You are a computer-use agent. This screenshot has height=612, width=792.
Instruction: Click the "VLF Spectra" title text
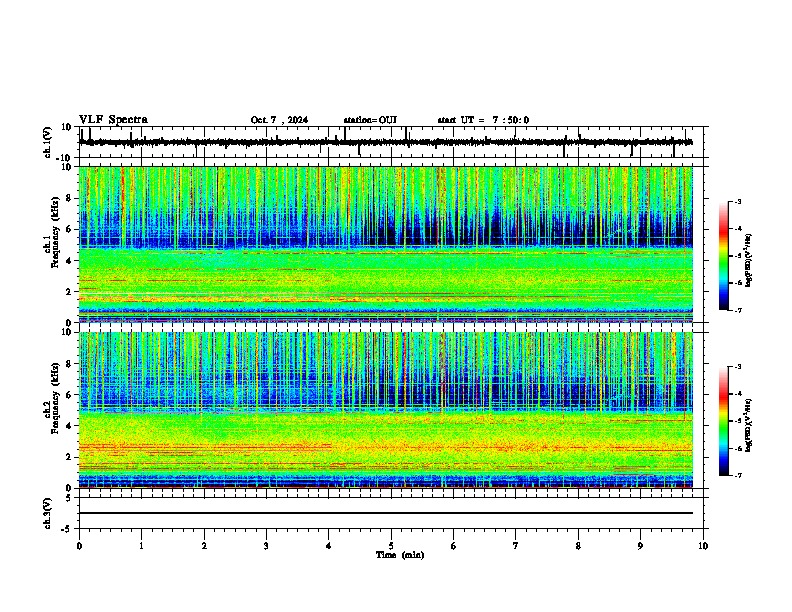pos(113,120)
